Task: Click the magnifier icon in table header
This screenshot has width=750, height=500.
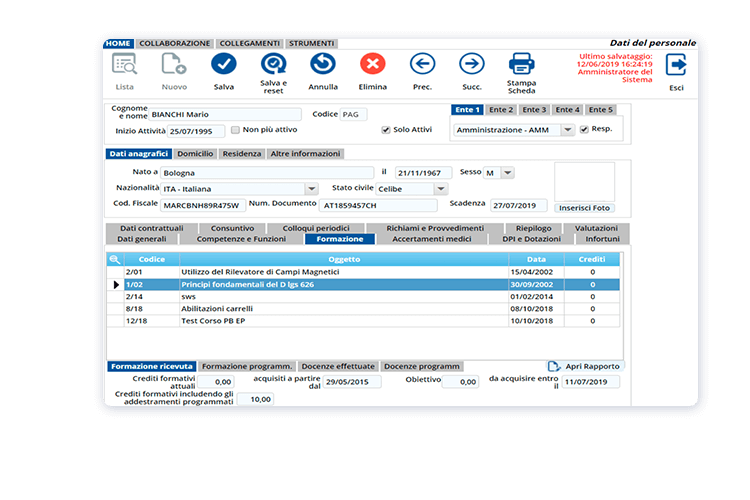Action: point(115,259)
